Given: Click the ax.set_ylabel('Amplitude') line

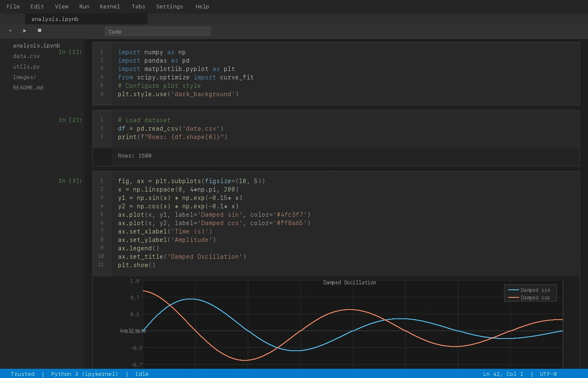Looking at the screenshot, I should (167, 240).
